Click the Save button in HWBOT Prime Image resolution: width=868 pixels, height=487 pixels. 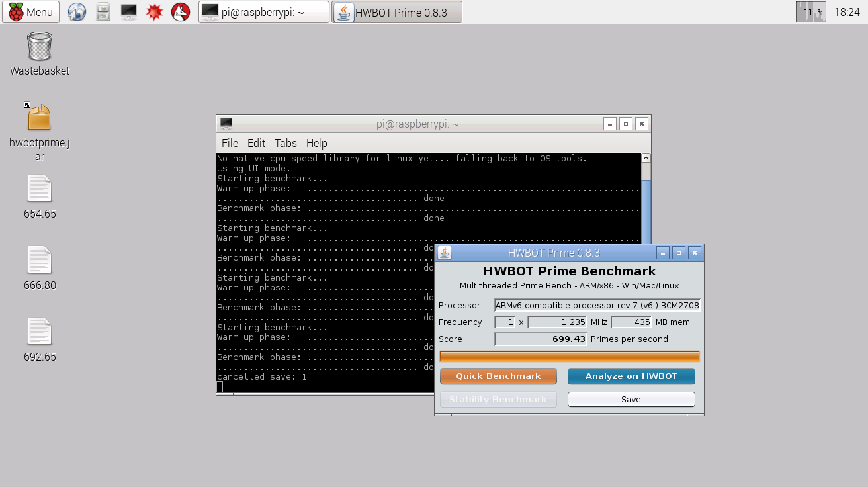pyautogui.click(x=631, y=400)
